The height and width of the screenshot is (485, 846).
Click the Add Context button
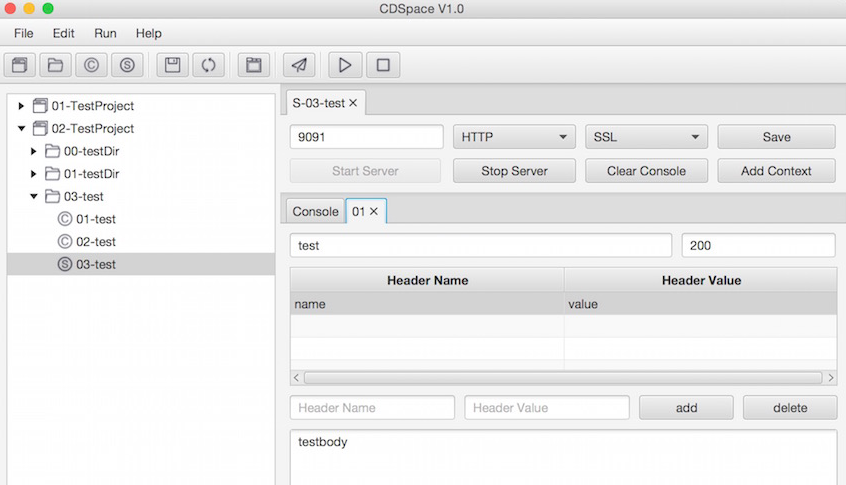tap(776, 171)
